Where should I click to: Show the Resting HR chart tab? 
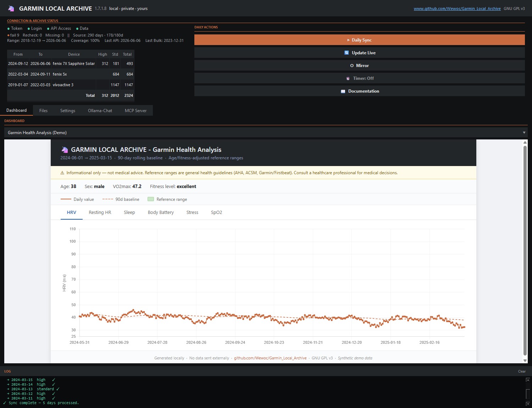click(100, 213)
